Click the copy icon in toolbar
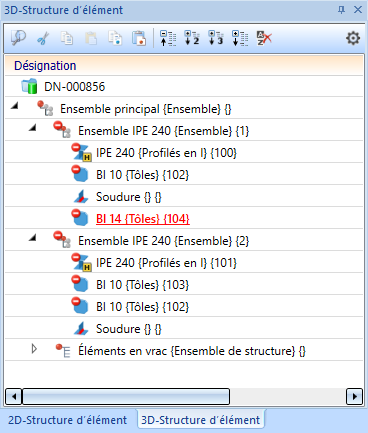The image size is (368, 433). pos(67,38)
